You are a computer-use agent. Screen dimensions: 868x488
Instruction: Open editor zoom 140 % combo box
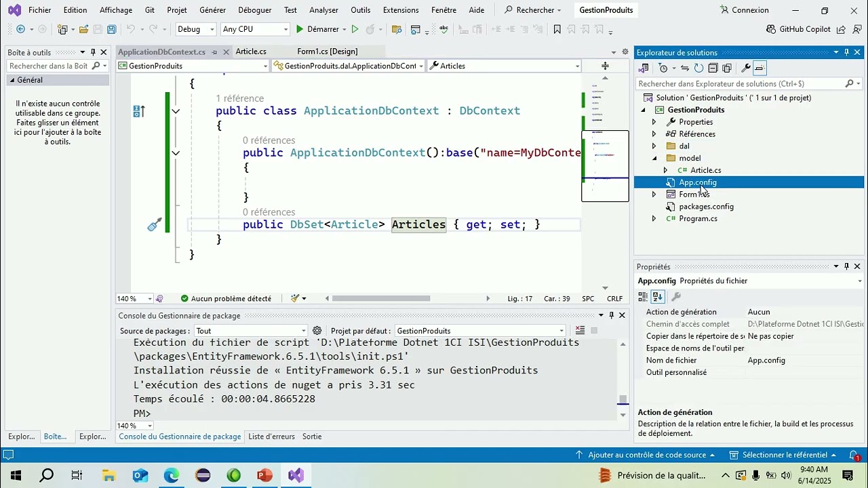pyautogui.click(x=135, y=298)
